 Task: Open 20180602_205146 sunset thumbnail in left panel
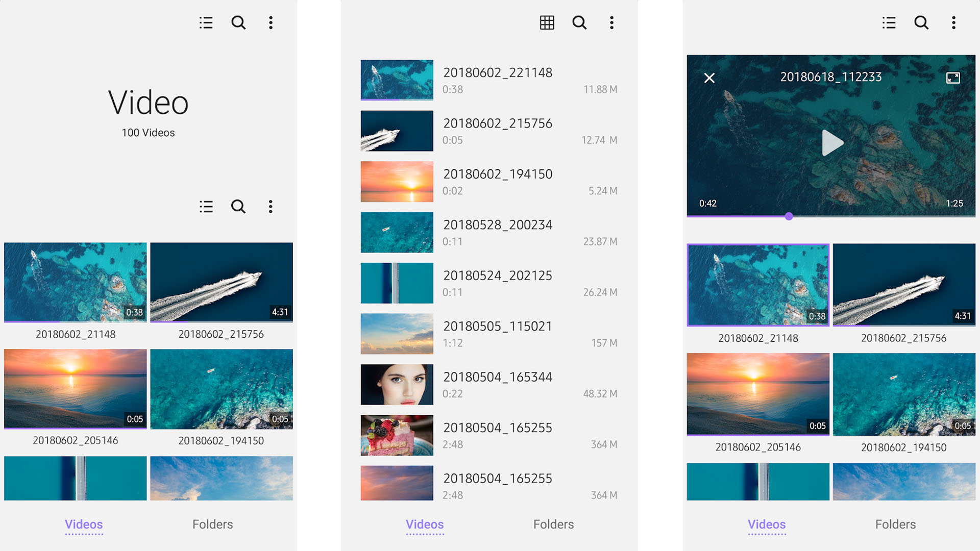coord(76,389)
